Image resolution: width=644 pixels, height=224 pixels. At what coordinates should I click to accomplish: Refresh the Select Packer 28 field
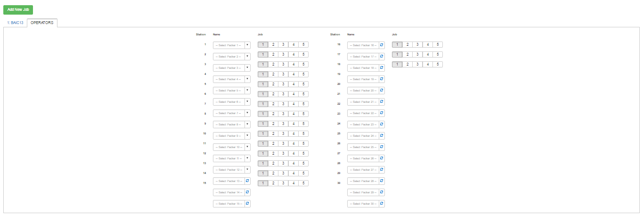pos(382,181)
